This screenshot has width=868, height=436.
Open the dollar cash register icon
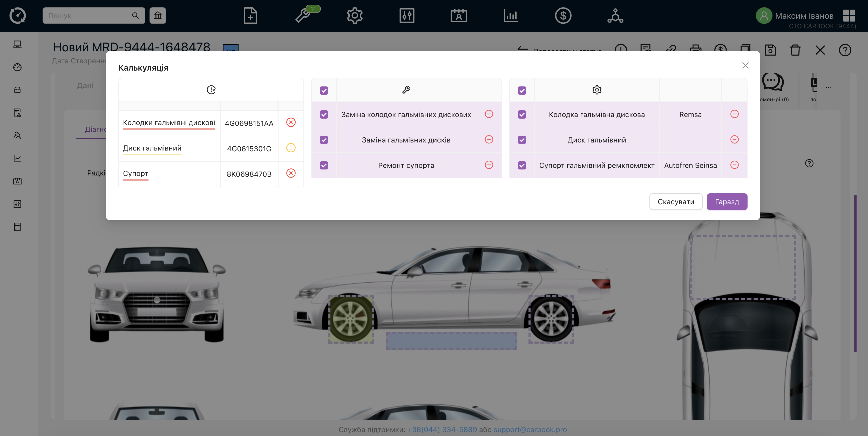563,16
